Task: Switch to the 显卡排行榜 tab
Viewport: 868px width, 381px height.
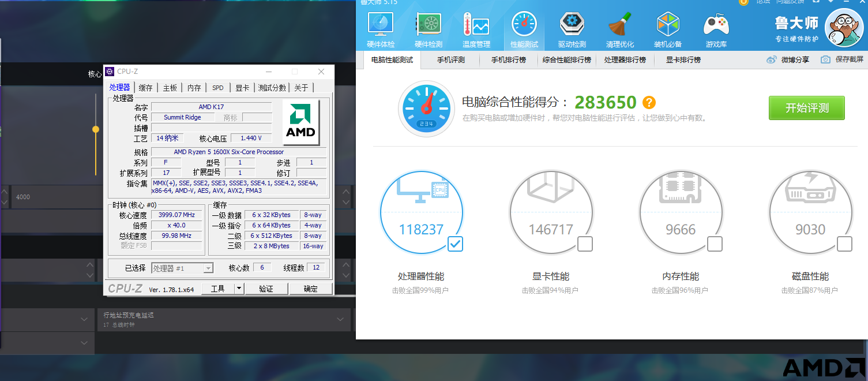Action: (683, 60)
